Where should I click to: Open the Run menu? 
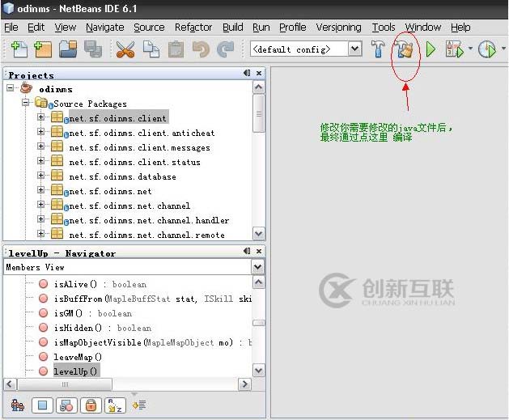[261, 28]
